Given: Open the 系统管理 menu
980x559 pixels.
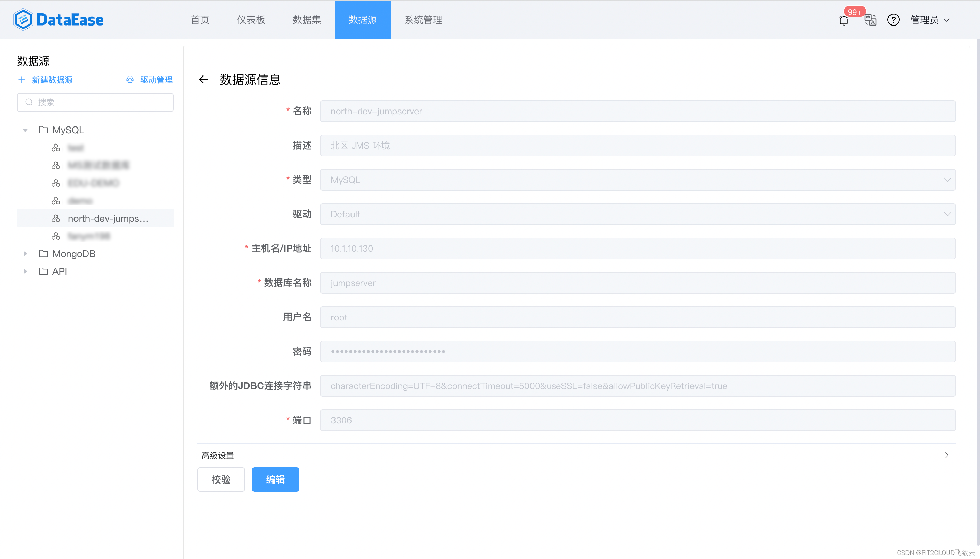Looking at the screenshot, I should point(423,20).
